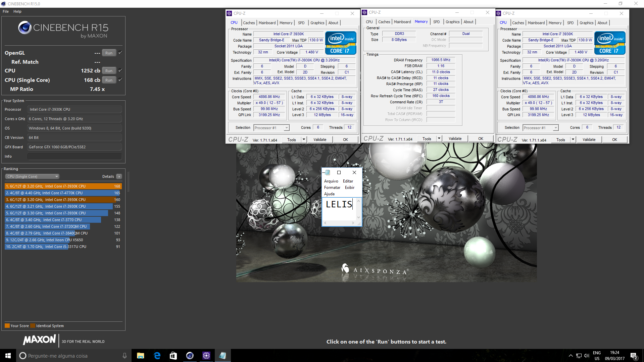Click the Info input field in Cinebench
Image resolution: width=644 pixels, height=362 pixels.
(x=75, y=156)
